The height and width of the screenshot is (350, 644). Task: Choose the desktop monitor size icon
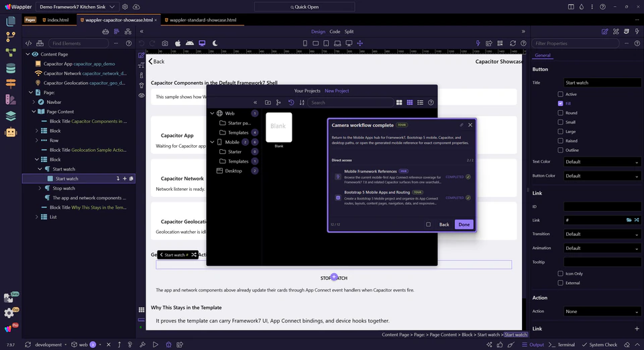[x=349, y=43]
